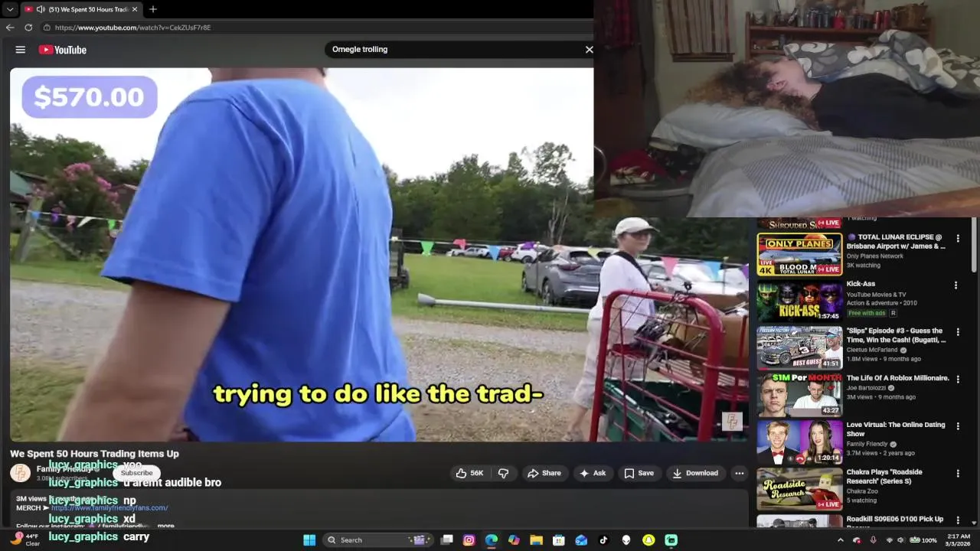This screenshot has width=980, height=551.
Task: Open Life Of A Roblox Millionaire thumbnail
Action: [799, 395]
